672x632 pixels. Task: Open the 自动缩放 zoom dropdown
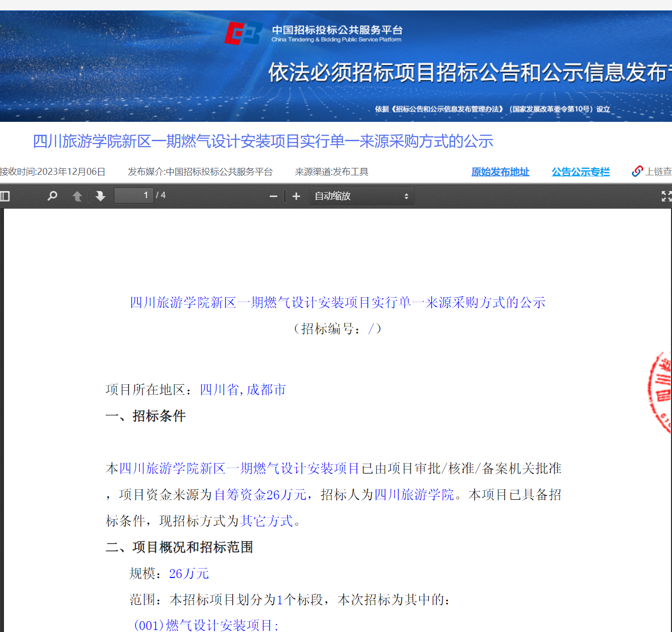pos(362,196)
